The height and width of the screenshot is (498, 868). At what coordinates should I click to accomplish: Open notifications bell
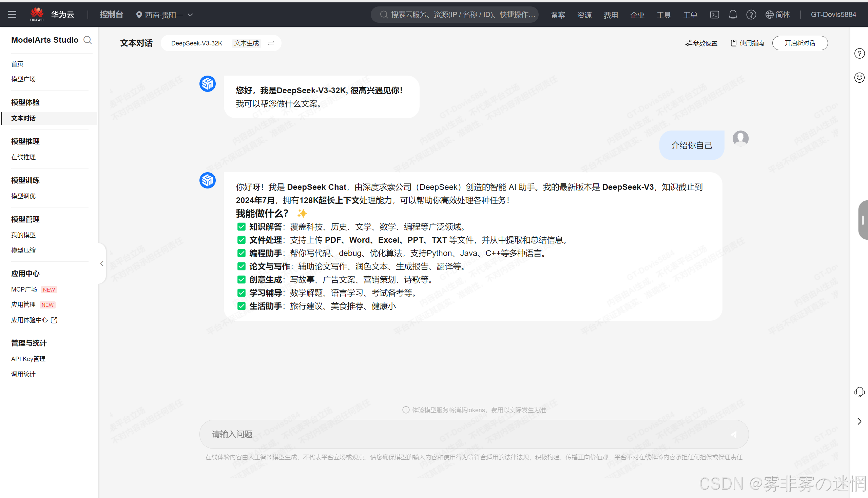[733, 15]
